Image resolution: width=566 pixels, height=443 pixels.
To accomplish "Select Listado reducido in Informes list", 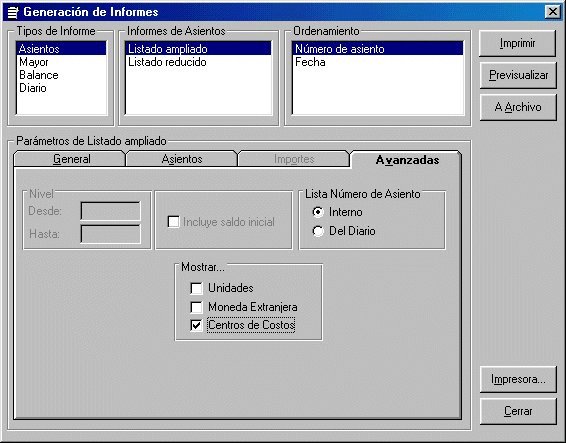I will pyautogui.click(x=198, y=62).
